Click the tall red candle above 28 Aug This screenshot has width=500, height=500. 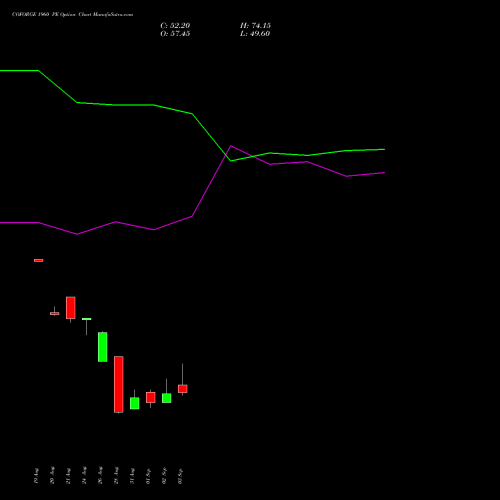pos(119,384)
